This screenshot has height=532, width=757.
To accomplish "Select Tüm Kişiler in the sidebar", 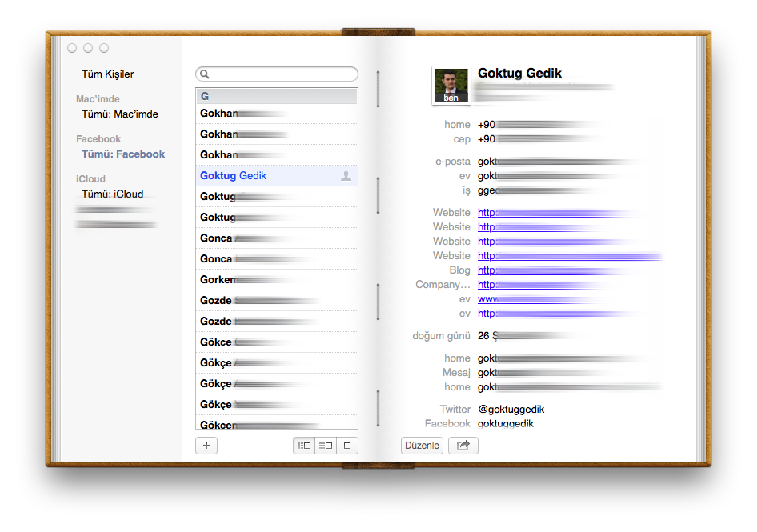I will click(x=107, y=74).
